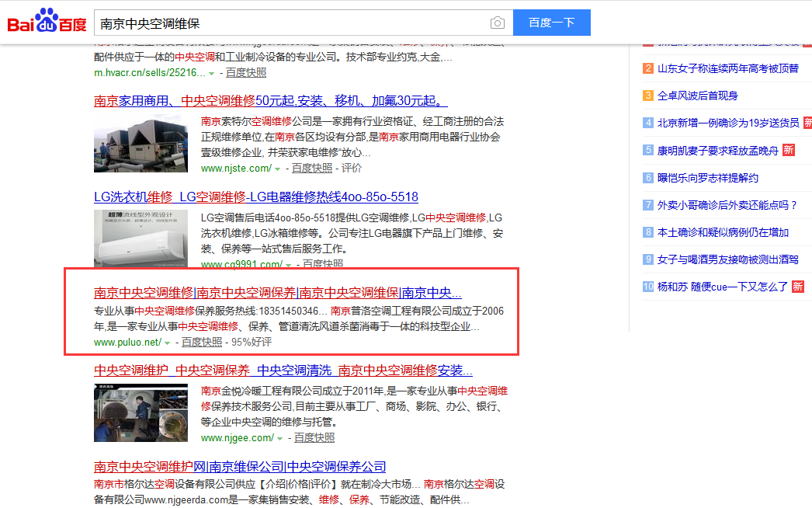The height and width of the screenshot is (508, 812).
Task: Open hot search 本土确诊和疑似病例仍在增加
Action: coord(723,232)
